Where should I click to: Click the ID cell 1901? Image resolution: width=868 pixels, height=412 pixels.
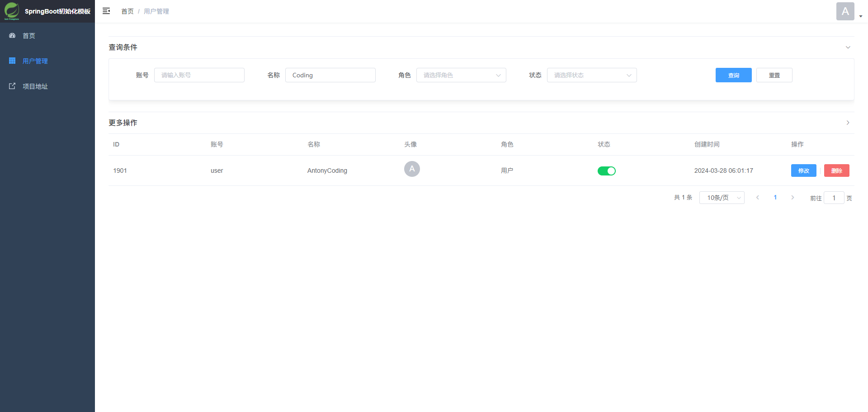120,170
